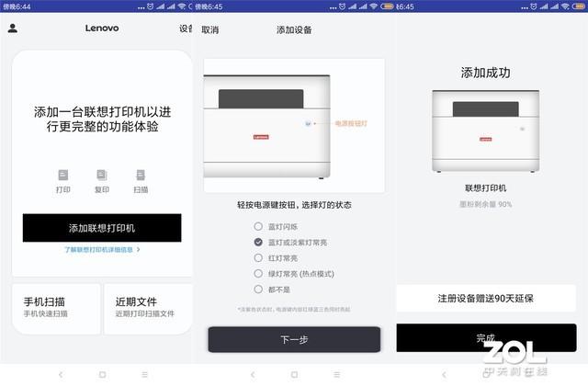Tap the 打印 print icon
The width and height of the screenshot is (588, 386).
point(63,176)
